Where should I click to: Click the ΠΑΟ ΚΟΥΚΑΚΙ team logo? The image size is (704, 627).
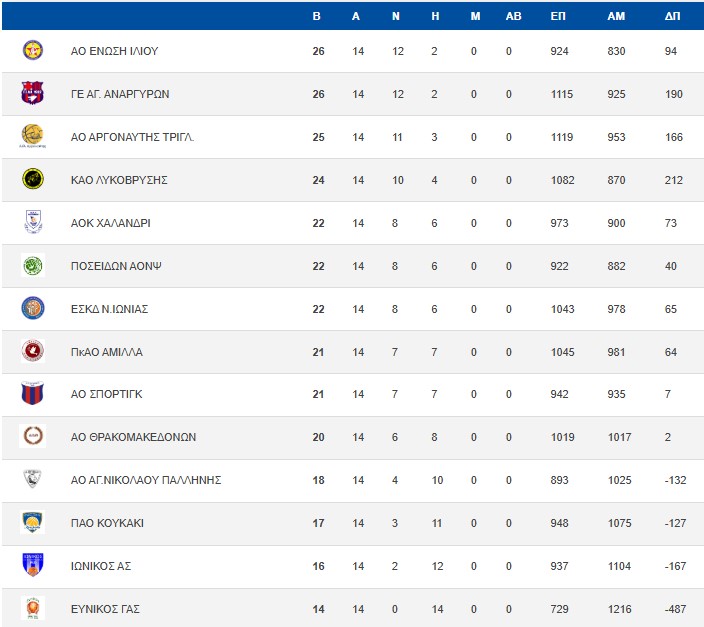(33, 523)
